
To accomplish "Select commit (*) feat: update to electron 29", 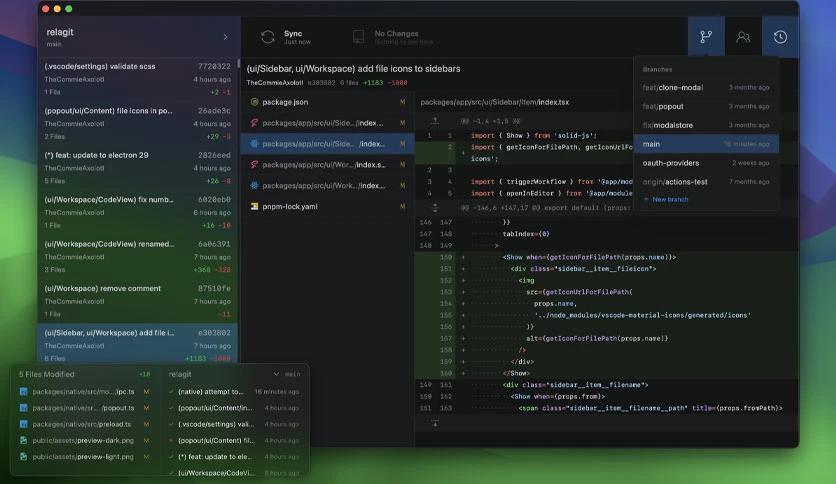I will (138, 168).
